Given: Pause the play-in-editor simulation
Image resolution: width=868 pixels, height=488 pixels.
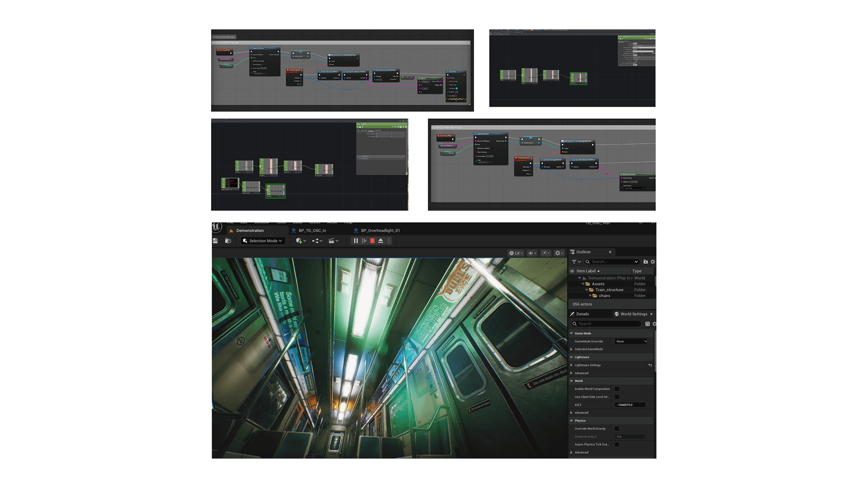Looking at the screenshot, I should click(356, 241).
